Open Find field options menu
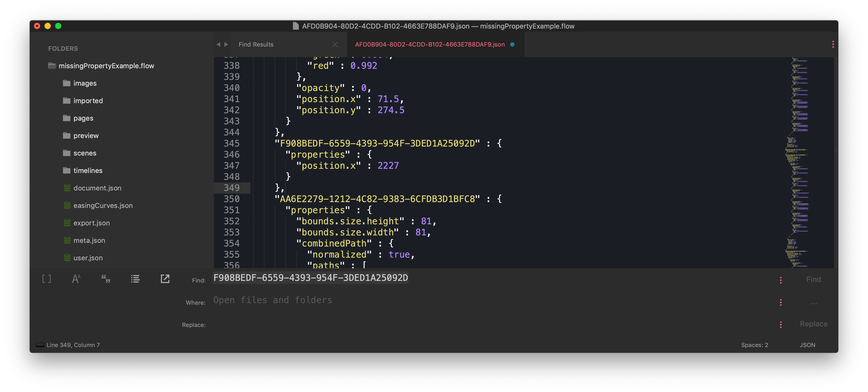Screen dimensions: 868x392 pyautogui.click(x=781, y=279)
